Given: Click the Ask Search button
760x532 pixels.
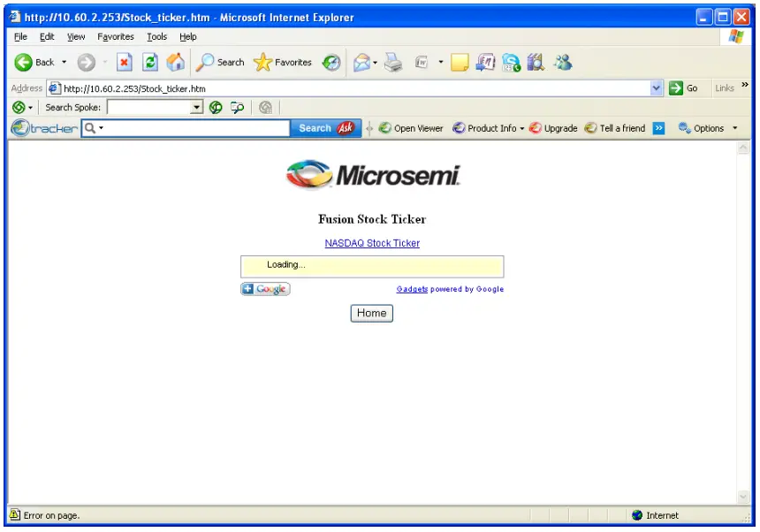Looking at the screenshot, I should coord(326,128).
